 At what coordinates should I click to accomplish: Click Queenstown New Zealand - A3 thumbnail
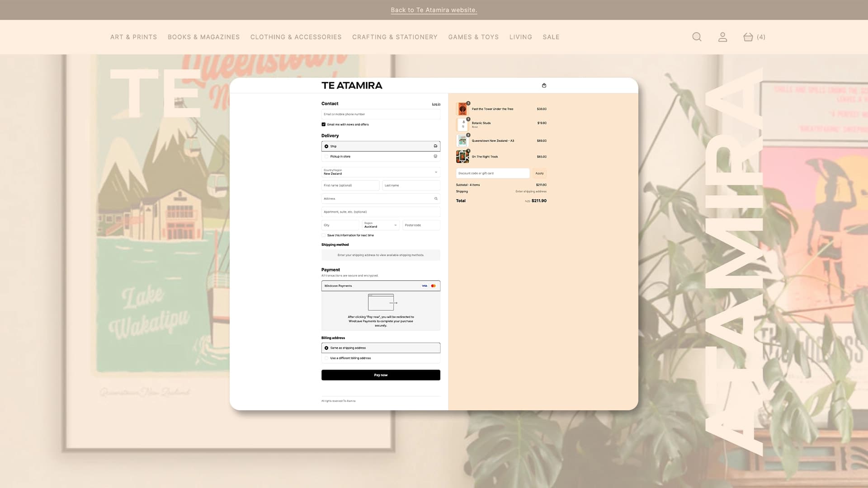click(x=462, y=141)
